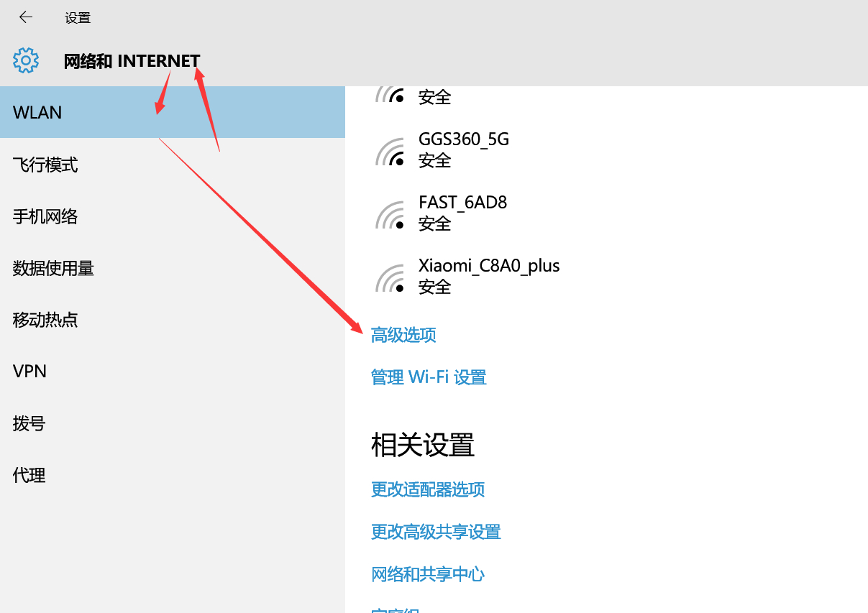Go to 手机网络 settings
Image resolution: width=868 pixels, height=613 pixels.
pyautogui.click(x=45, y=217)
